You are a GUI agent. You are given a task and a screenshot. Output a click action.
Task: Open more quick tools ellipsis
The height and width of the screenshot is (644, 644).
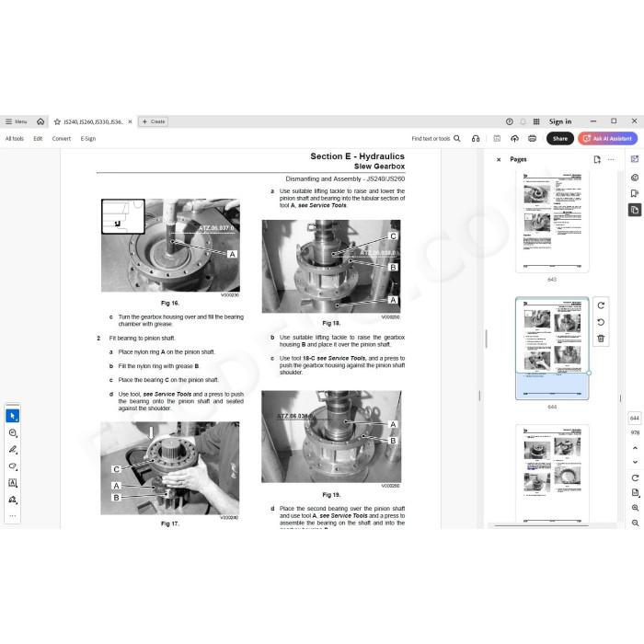[x=12, y=516]
